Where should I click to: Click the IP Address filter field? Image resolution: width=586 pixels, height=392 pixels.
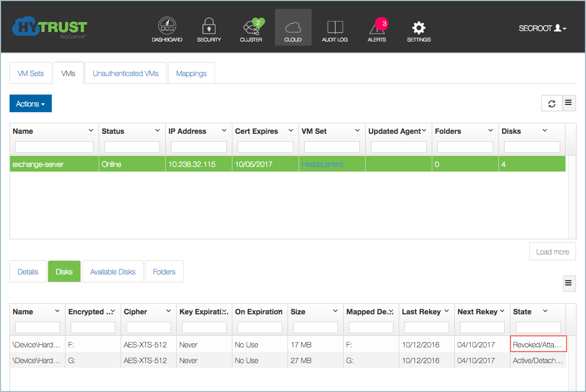point(198,147)
